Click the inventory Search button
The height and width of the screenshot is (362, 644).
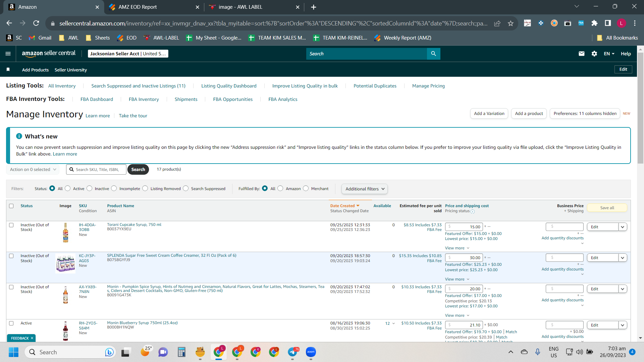point(138,170)
